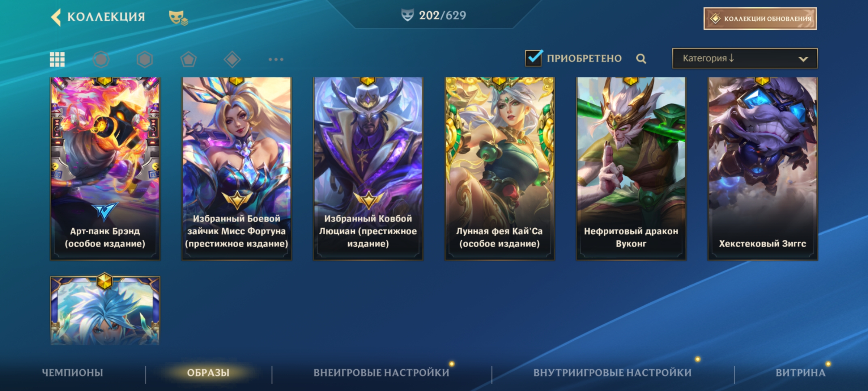Open Коллекции обновления button
The width and height of the screenshot is (868, 391).
(760, 18)
